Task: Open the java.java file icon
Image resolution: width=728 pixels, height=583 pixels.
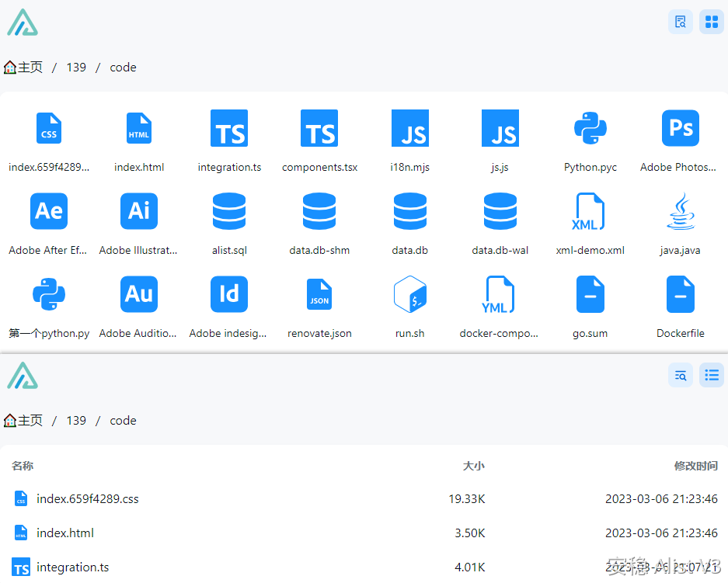Action: pyautogui.click(x=680, y=211)
